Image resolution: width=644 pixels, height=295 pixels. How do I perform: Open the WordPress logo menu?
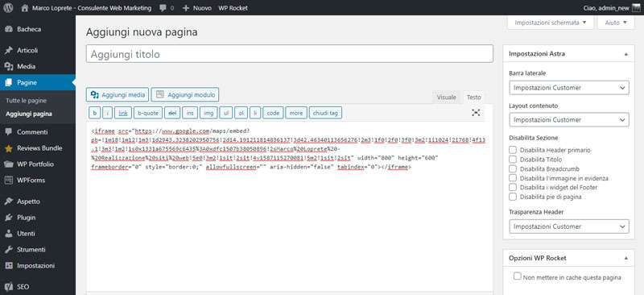pyautogui.click(x=8, y=8)
